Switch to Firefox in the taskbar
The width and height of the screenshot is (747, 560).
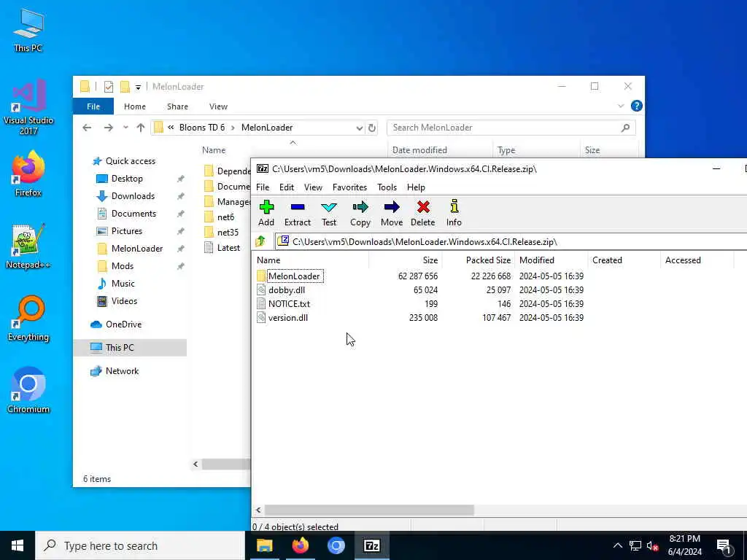300,545
